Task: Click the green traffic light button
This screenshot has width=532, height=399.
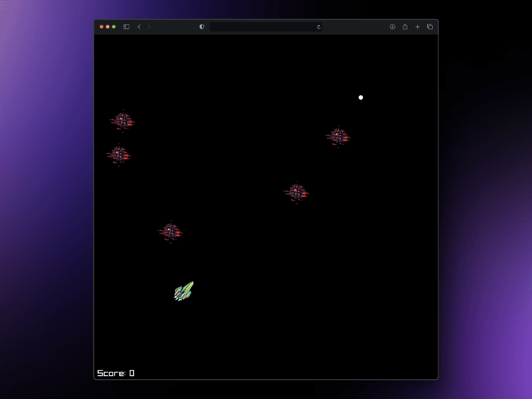Action: [x=114, y=26]
